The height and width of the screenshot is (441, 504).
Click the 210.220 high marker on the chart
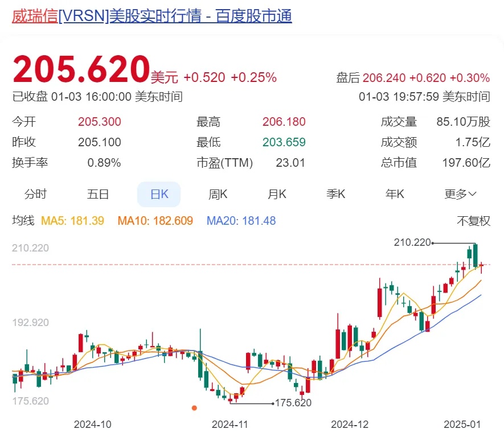point(412,242)
